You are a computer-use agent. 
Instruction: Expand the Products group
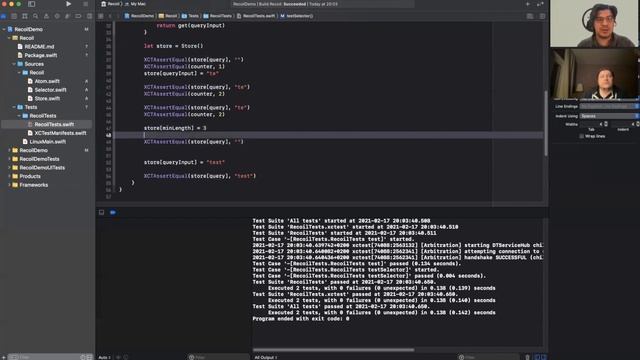pos(9,176)
